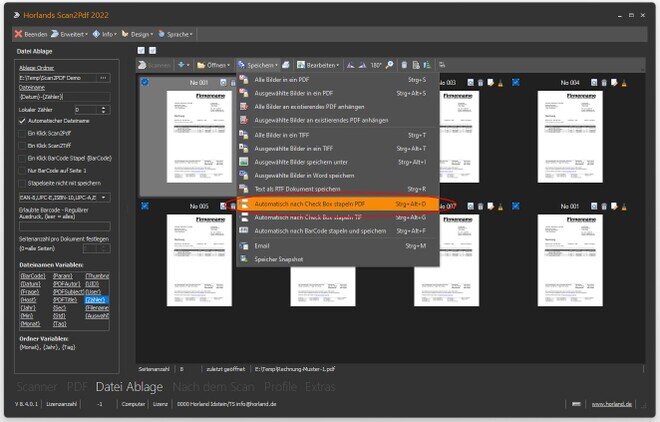Insert the {PDFAutor} filename variable
The image size is (660, 422).
coord(67,284)
